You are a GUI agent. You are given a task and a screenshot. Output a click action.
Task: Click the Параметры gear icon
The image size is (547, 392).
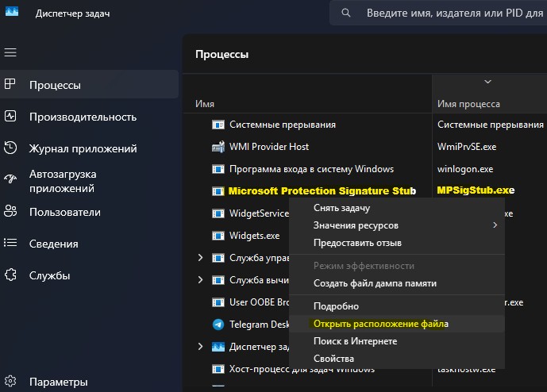[x=10, y=381]
